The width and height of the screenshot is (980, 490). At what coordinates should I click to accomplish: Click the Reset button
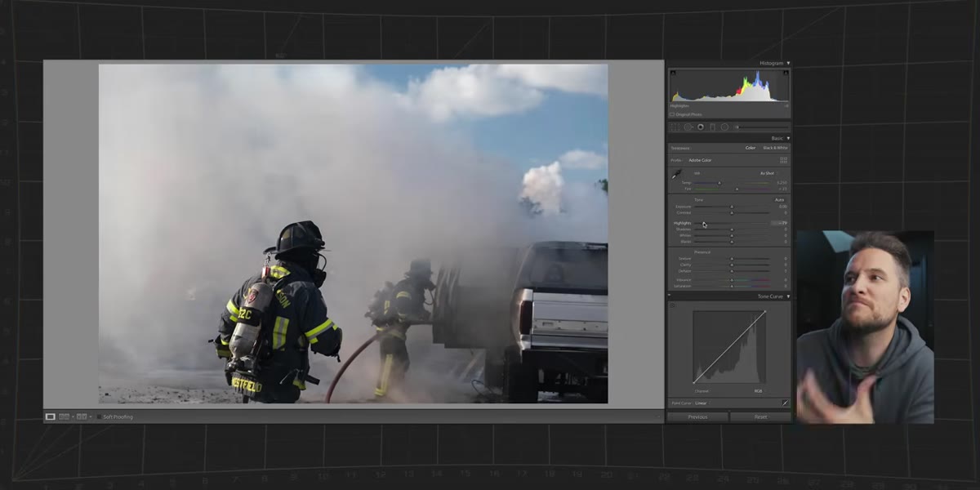760,416
